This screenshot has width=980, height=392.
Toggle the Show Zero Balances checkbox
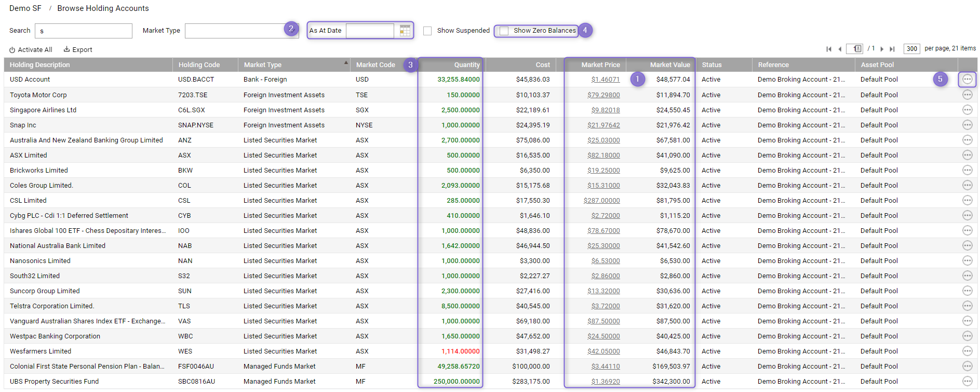(504, 31)
